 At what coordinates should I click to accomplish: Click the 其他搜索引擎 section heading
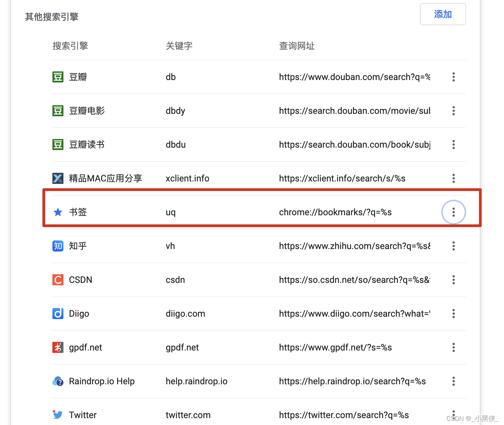tap(52, 17)
